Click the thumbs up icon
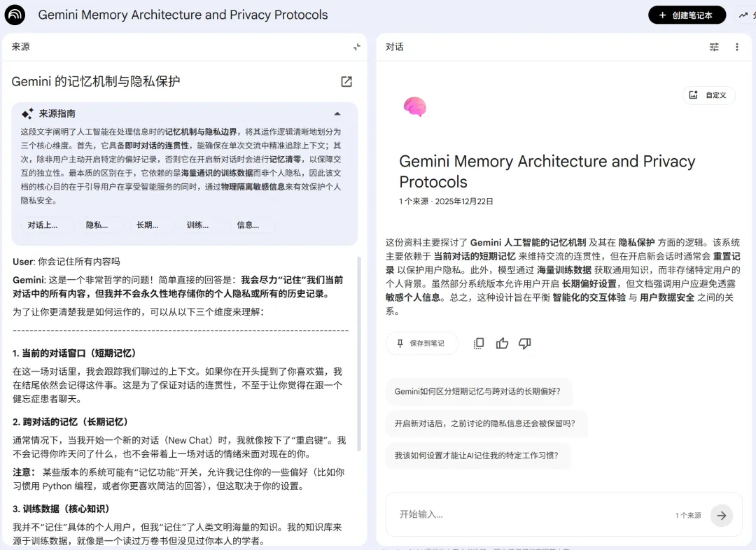The width and height of the screenshot is (756, 550). [x=502, y=343]
